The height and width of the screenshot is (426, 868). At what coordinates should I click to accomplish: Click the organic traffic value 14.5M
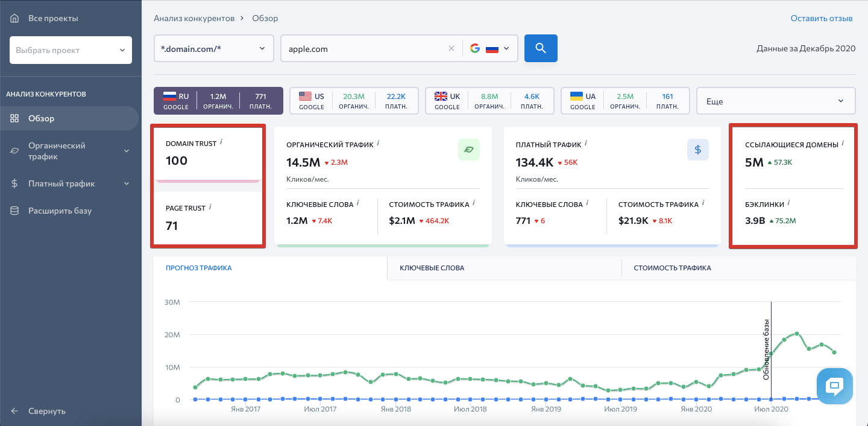[303, 162]
